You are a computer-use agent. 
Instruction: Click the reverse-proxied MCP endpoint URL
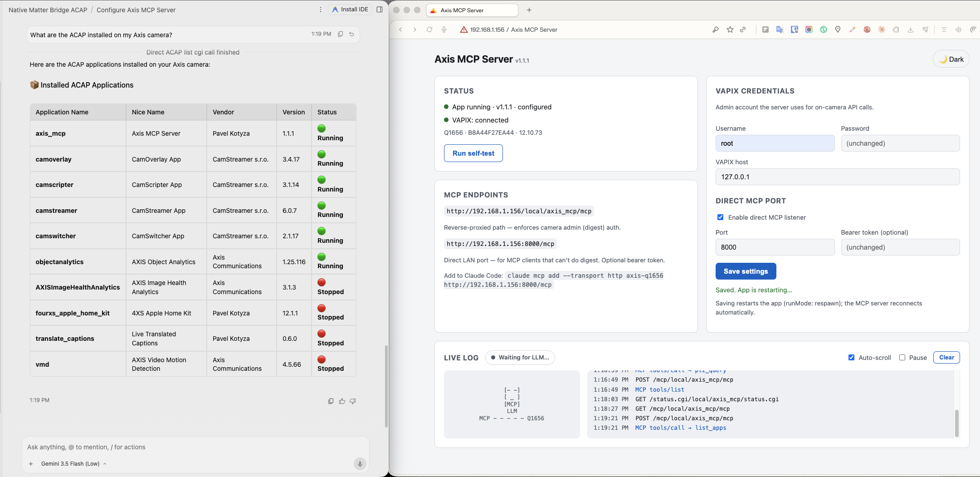pos(519,211)
